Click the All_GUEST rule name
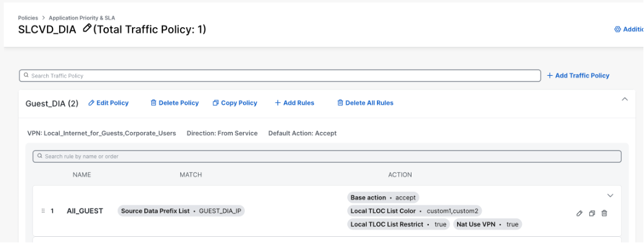This screenshot has height=243, width=644. [85, 211]
